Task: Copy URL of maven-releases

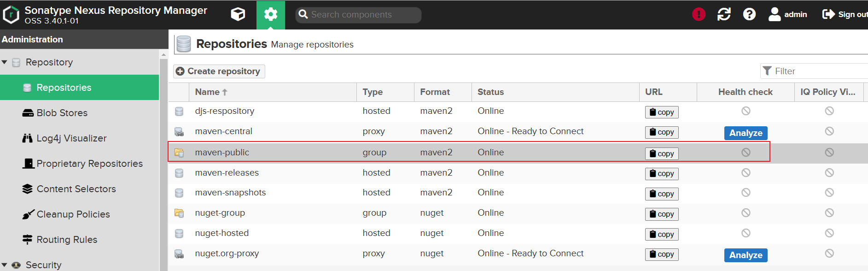Action: tap(662, 174)
